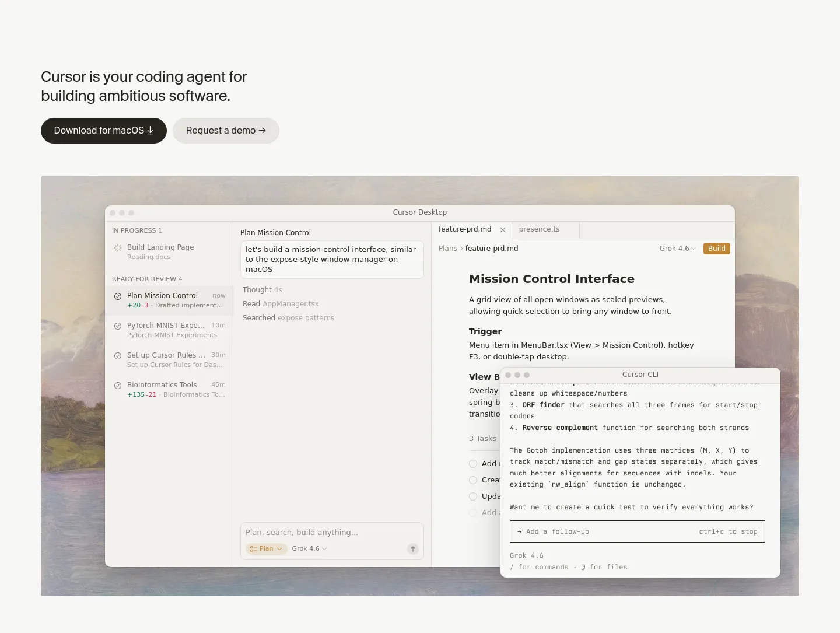
Task: Open Grok 4.6 model dropdown in chat input
Action: coord(309,548)
